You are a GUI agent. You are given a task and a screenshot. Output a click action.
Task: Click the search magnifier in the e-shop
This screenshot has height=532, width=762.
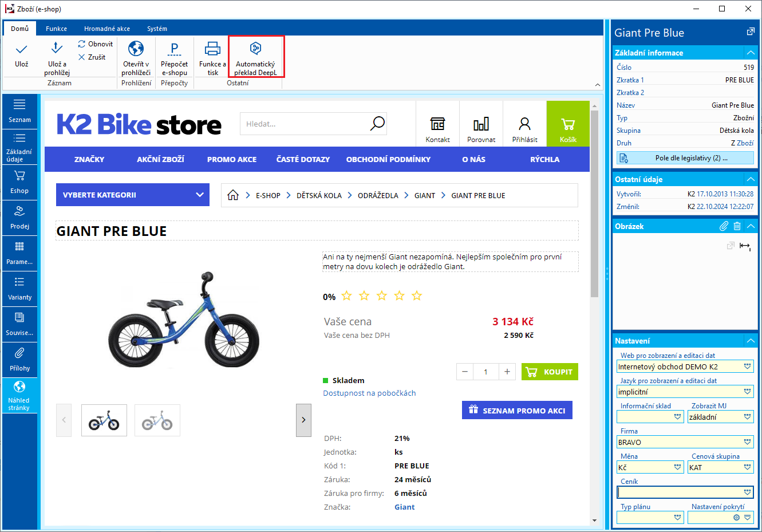pyautogui.click(x=377, y=123)
